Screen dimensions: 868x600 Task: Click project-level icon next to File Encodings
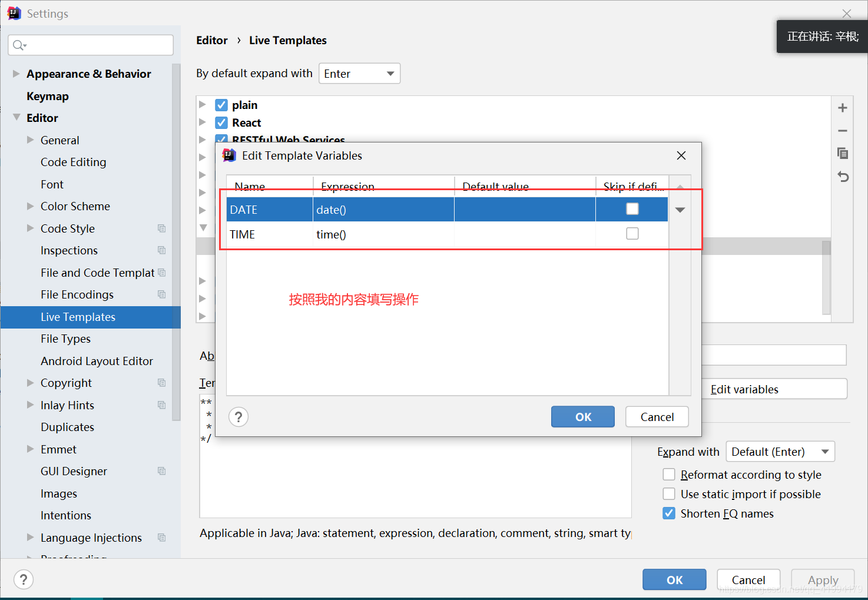[161, 294]
